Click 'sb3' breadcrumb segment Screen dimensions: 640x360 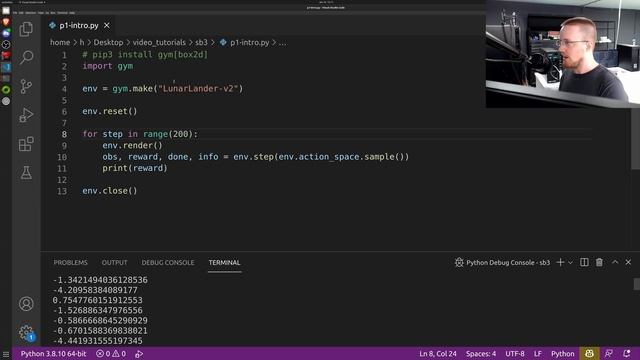201,42
